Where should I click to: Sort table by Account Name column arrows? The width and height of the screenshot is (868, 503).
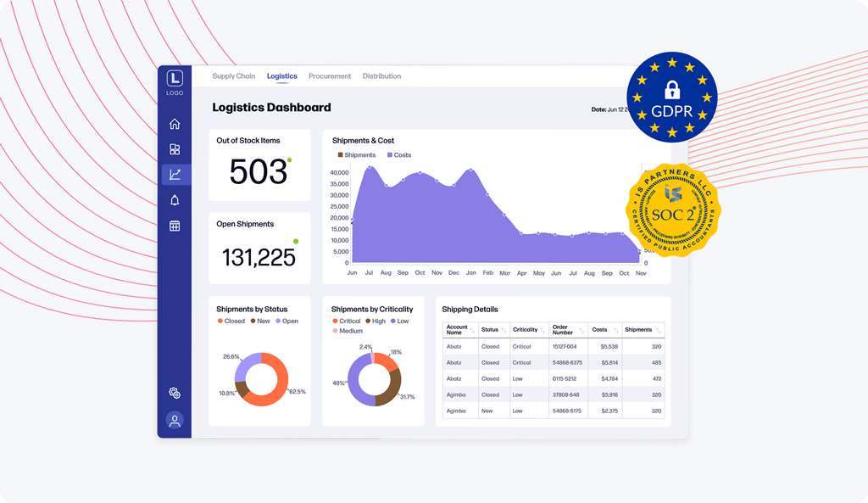coord(472,330)
